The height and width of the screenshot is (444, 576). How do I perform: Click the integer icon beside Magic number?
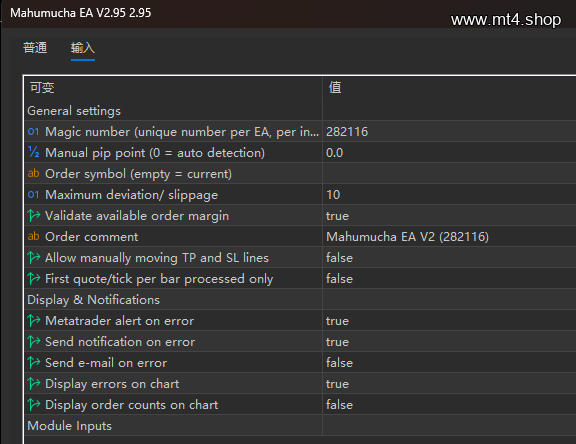(33, 131)
